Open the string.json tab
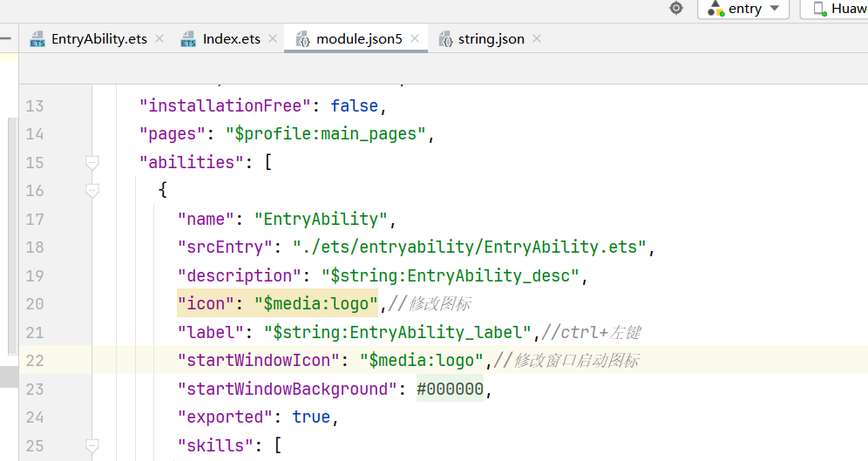Image resolution: width=868 pixels, height=461 pixels. click(x=491, y=38)
